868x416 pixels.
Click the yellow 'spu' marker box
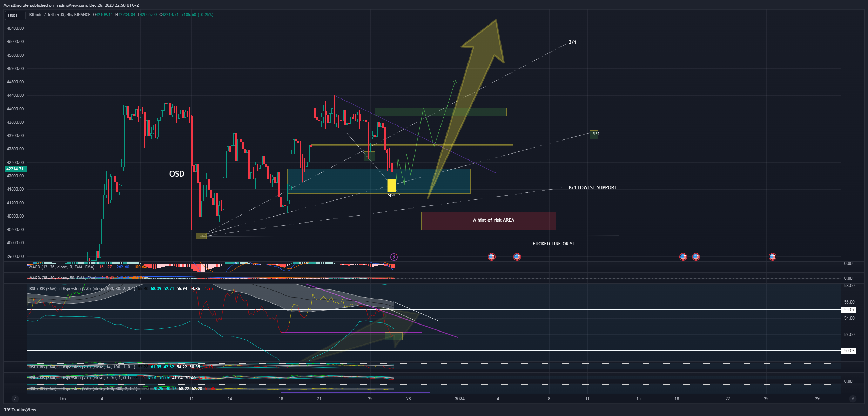pos(391,185)
